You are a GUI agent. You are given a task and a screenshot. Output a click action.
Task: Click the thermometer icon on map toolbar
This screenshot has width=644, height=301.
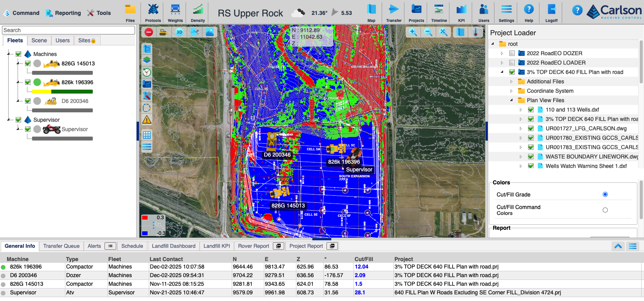pyautogui.click(x=476, y=32)
